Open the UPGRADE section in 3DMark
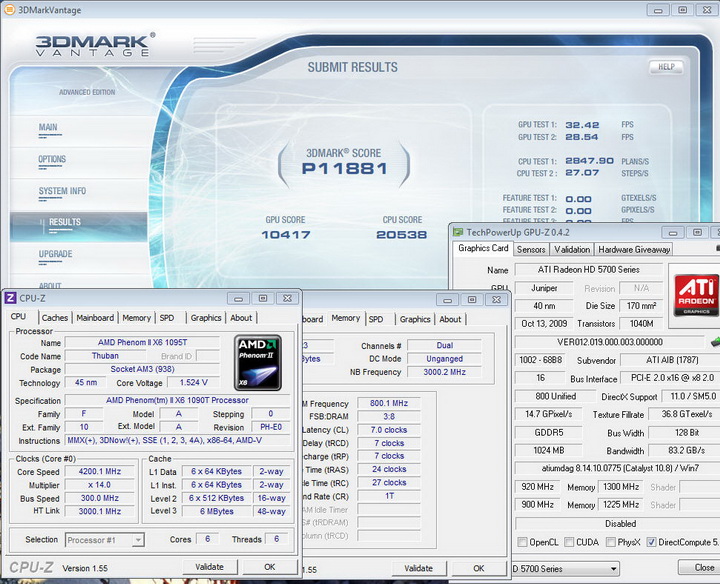 pyautogui.click(x=56, y=254)
